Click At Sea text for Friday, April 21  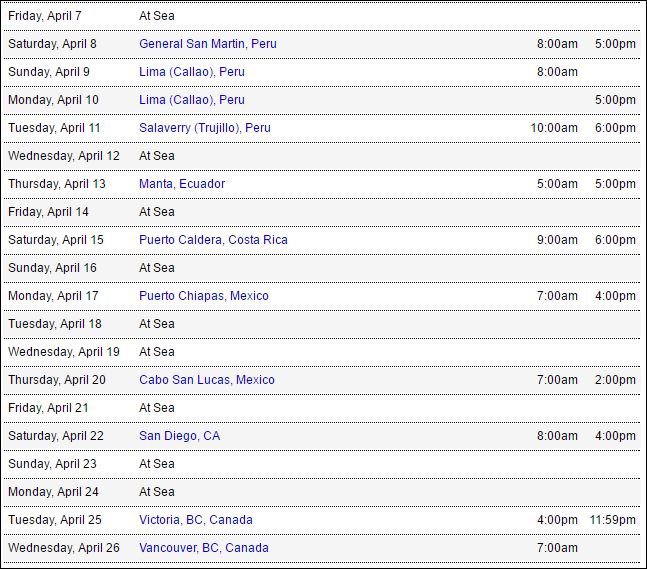tap(157, 408)
